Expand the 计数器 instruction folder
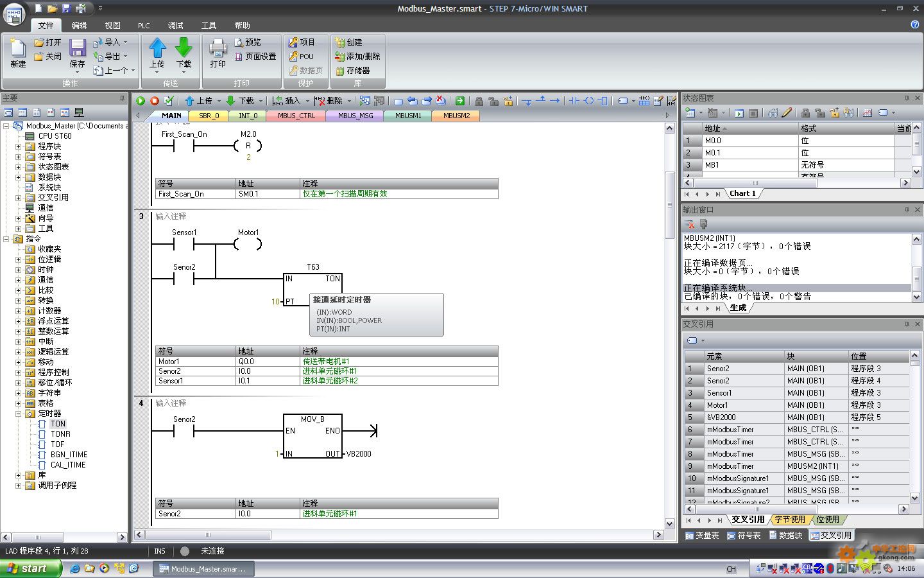 point(19,311)
